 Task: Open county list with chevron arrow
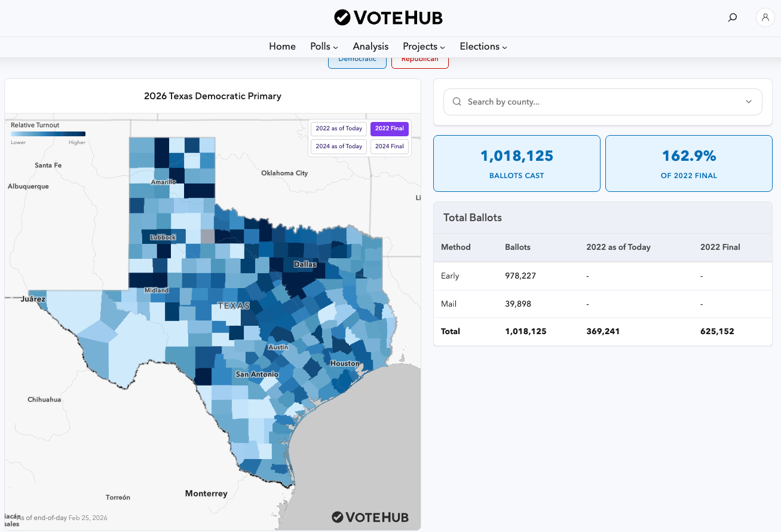(x=749, y=102)
